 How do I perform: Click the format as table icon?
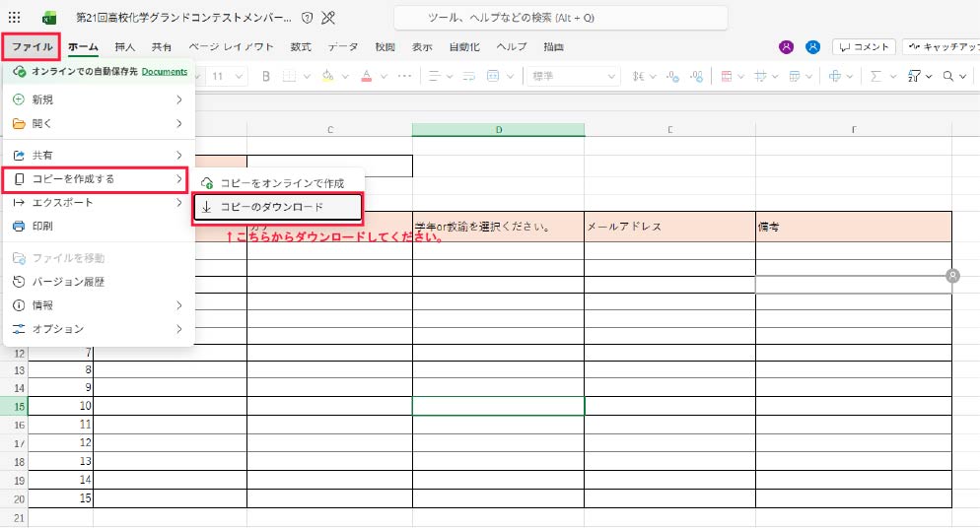click(x=795, y=76)
